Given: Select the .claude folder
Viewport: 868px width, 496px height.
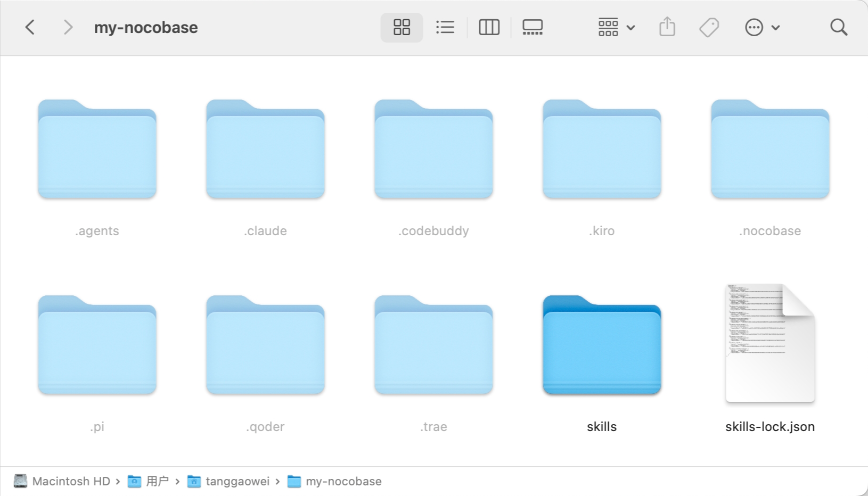Looking at the screenshot, I should click(x=265, y=150).
